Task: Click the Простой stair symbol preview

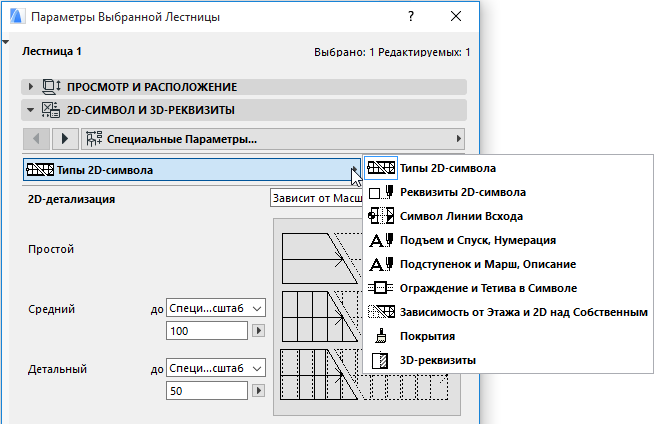Action: pyautogui.click(x=320, y=257)
